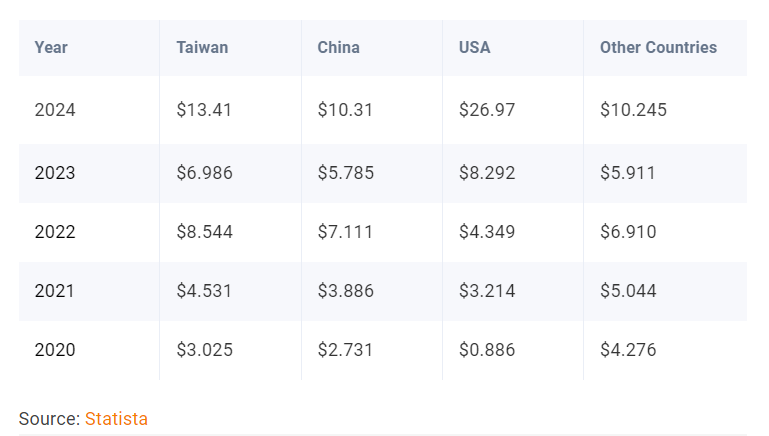
Task: Click USA 2020 value $0.886
Action: (x=487, y=350)
